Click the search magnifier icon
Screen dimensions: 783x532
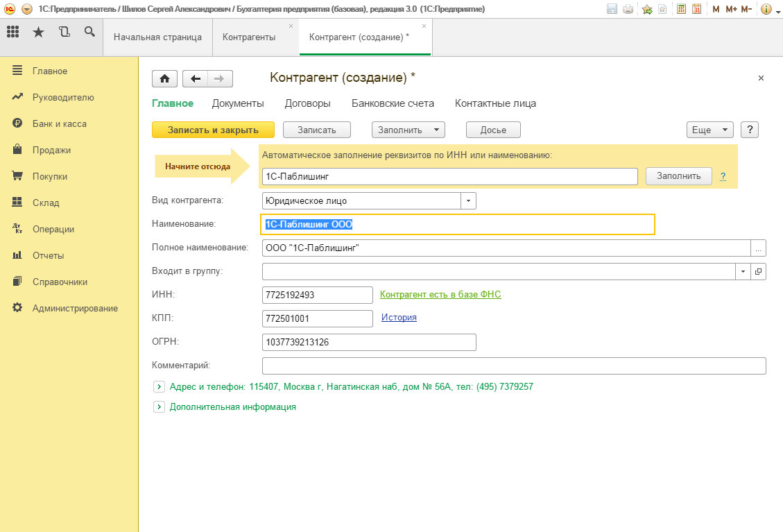[89, 32]
